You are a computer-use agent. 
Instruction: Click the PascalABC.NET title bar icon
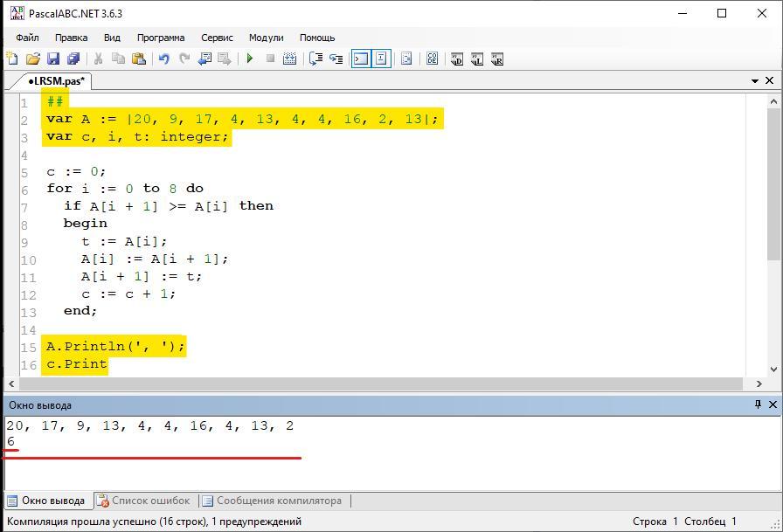(17, 13)
